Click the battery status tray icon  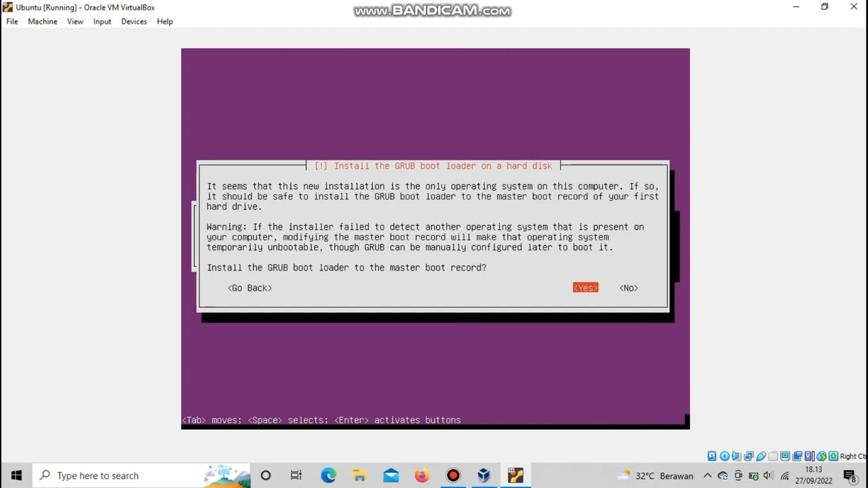pyautogui.click(x=753, y=476)
